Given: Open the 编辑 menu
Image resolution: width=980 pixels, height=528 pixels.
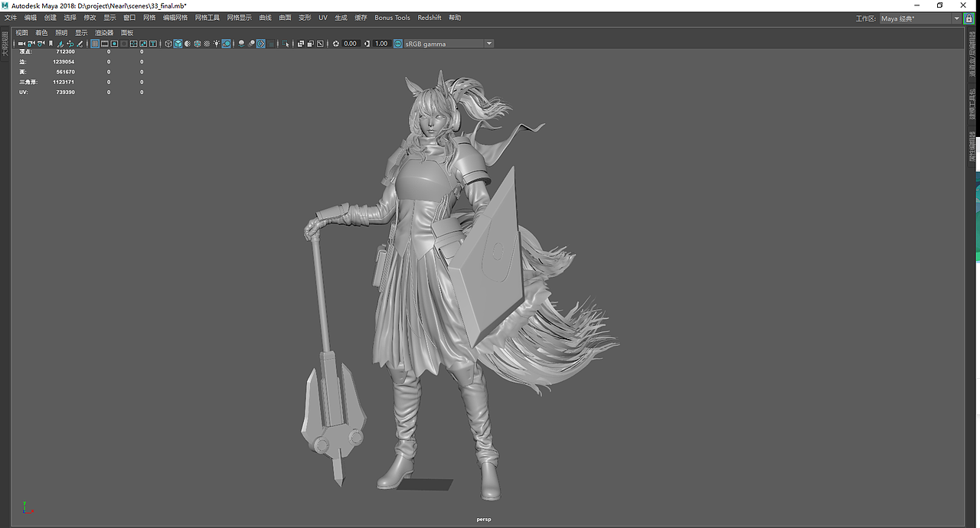Looking at the screenshot, I should click(x=31, y=18).
